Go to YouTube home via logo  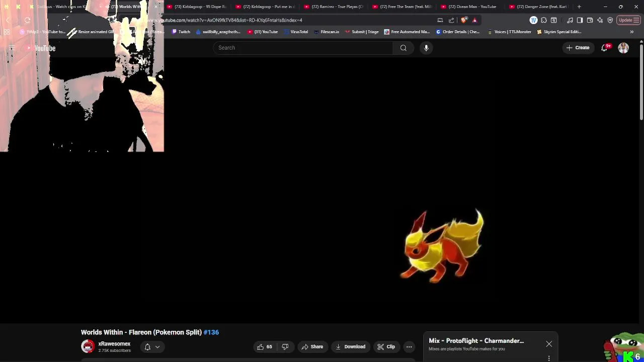[41, 48]
